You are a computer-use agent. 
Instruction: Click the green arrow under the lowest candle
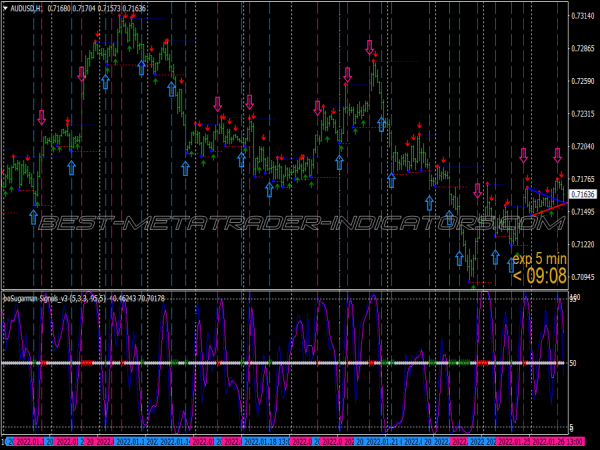473,286
